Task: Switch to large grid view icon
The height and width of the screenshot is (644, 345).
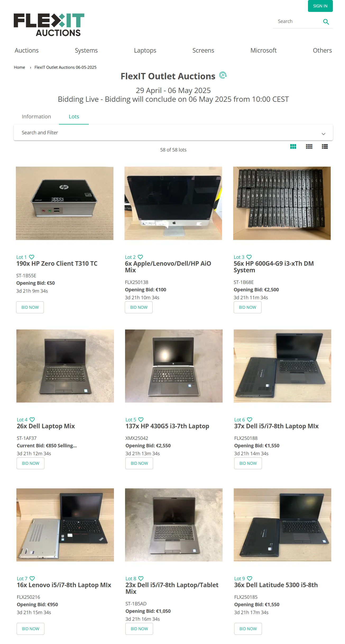Action: (x=293, y=146)
